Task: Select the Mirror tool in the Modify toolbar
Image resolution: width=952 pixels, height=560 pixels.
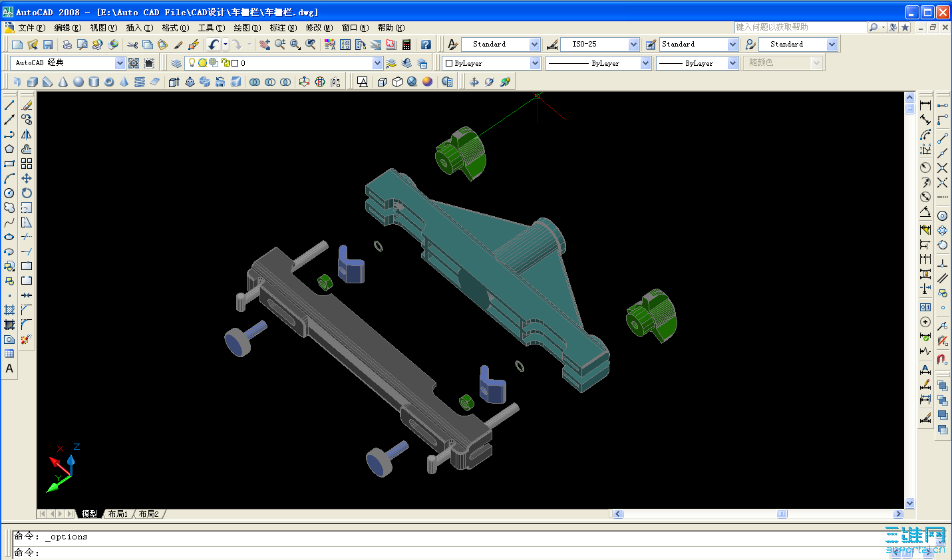Action: (27, 134)
